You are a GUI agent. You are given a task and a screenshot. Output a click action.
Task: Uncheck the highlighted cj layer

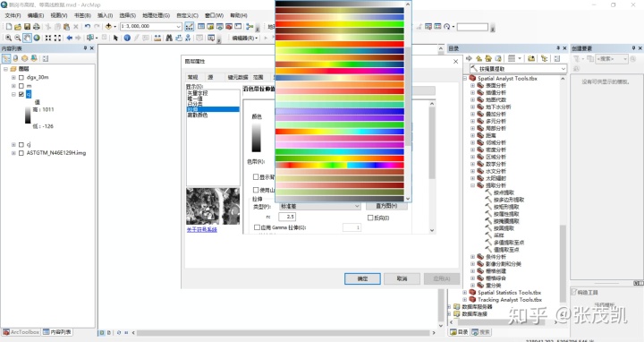tap(21, 94)
